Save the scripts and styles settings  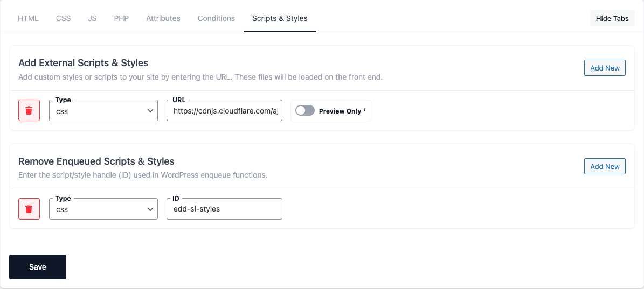[38, 267]
